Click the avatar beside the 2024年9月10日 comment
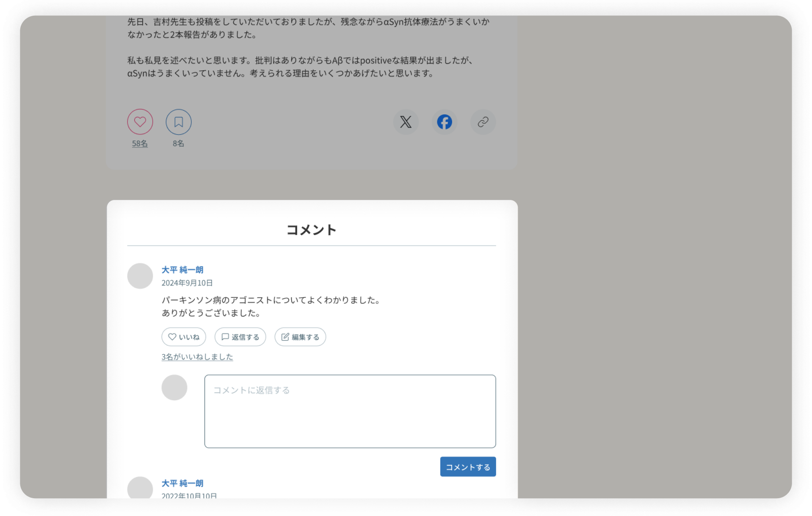Screen dimensions: 812x516 point(140,276)
